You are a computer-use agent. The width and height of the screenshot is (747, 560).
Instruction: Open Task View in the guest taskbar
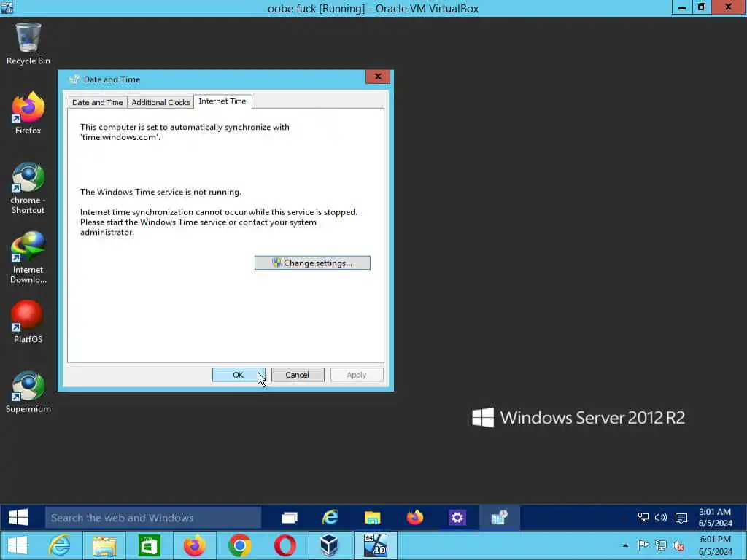[289, 518]
